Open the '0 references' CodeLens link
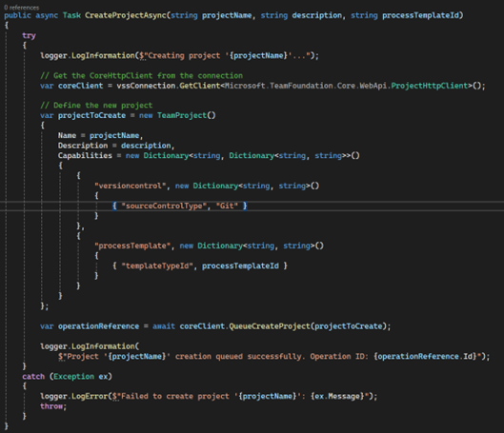Viewport: 504px width, 433px height. click(22, 8)
